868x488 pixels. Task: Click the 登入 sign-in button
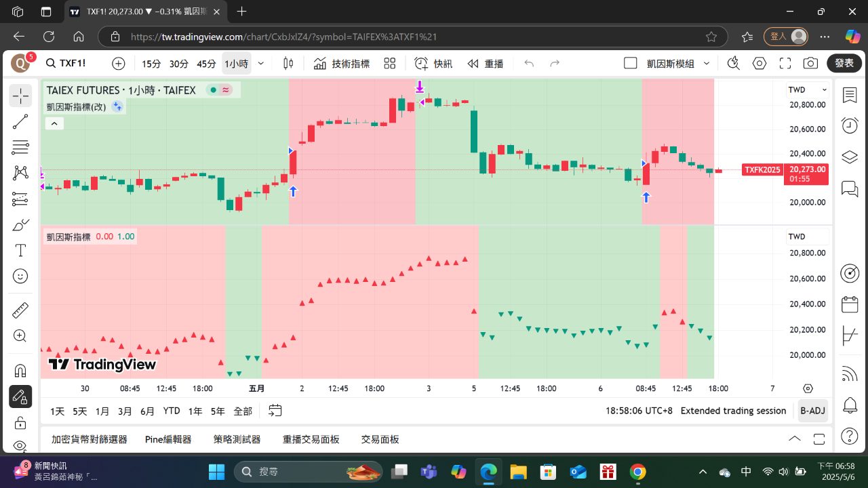pos(786,37)
